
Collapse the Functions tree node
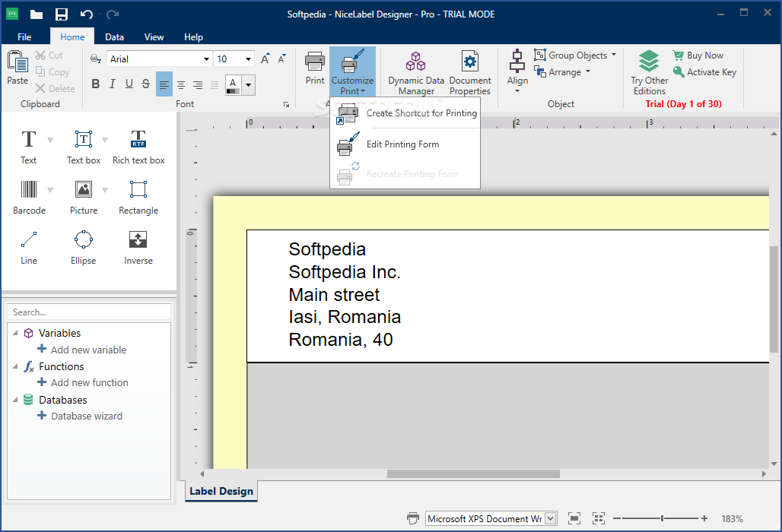(x=15, y=366)
